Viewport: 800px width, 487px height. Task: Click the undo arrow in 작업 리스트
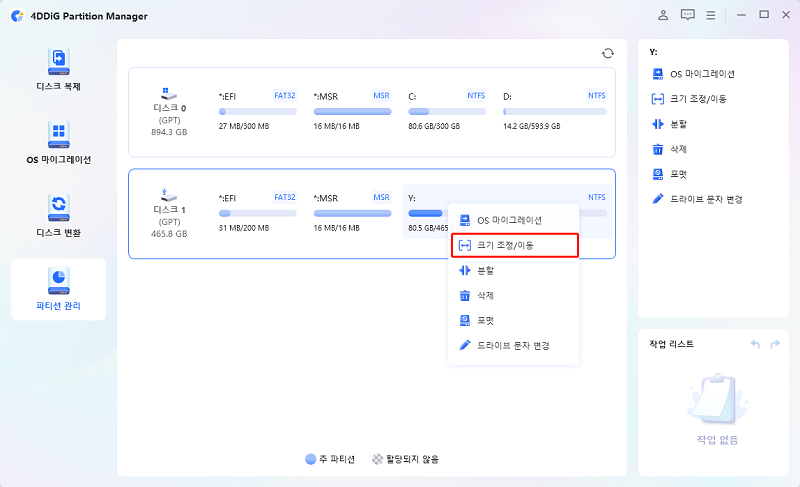click(x=755, y=344)
